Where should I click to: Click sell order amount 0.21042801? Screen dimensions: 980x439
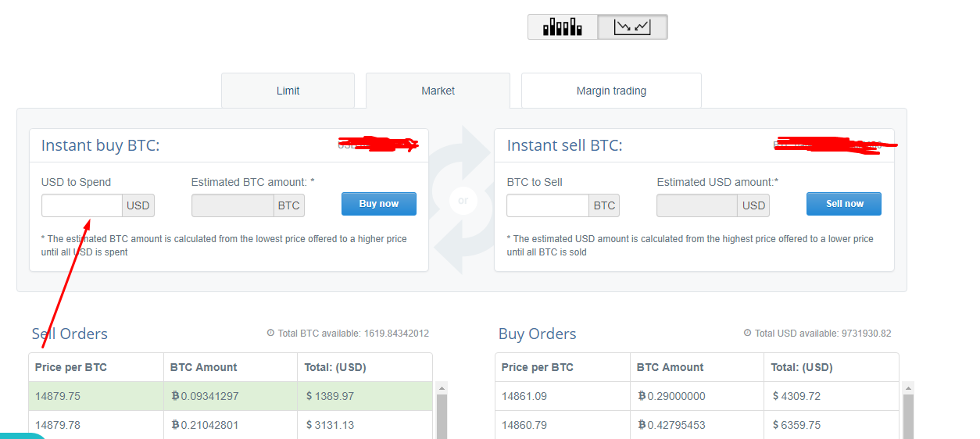(205, 425)
